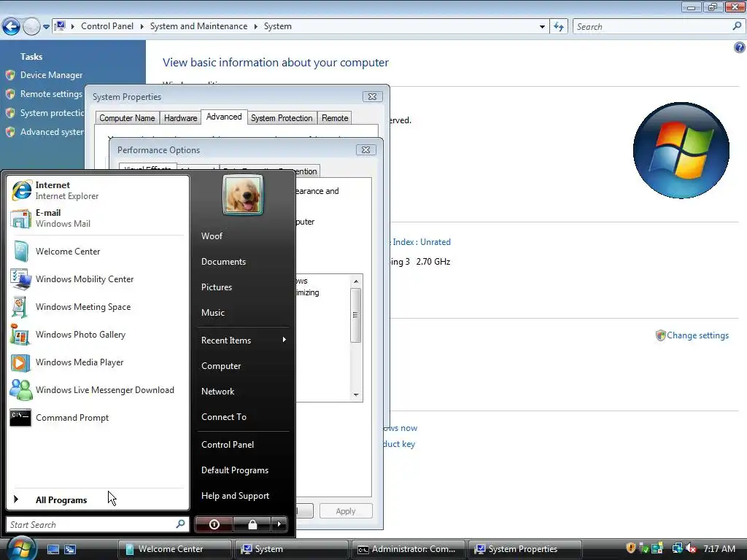The height and width of the screenshot is (560, 747).
Task: Open Welcome Center in the Start menu
Action: pyautogui.click(x=98, y=252)
